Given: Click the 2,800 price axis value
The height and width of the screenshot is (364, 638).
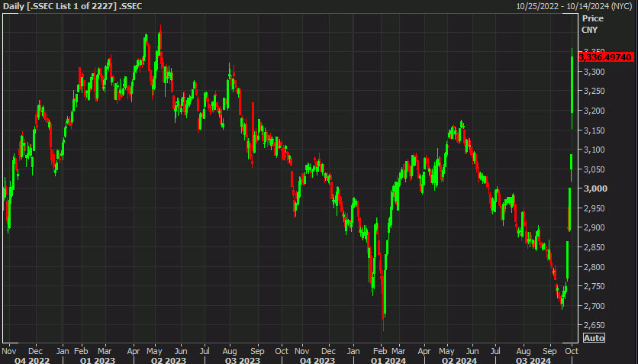Looking at the screenshot, I should [594, 267].
